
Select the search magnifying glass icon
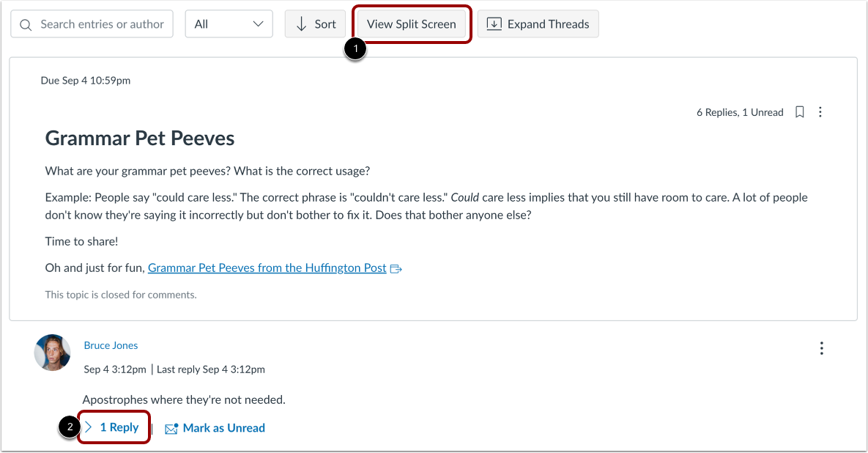pyautogui.click(x=24, y=23)
